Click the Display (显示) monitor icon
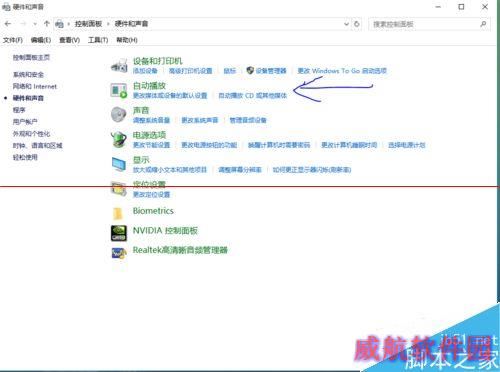This screenshot has width=500, height=372. (x=119, y=164)
